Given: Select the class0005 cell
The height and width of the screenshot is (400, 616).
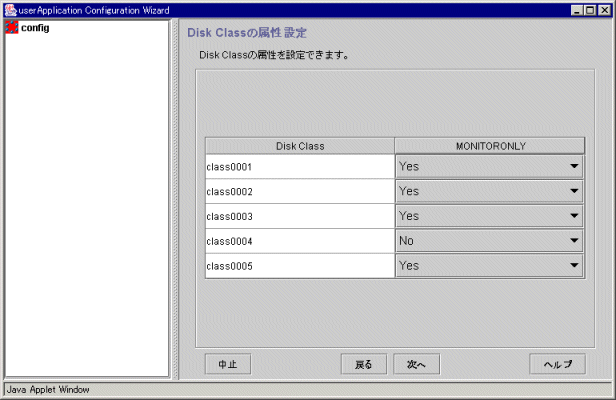Looking at the screenshot, I should point(300,266).
